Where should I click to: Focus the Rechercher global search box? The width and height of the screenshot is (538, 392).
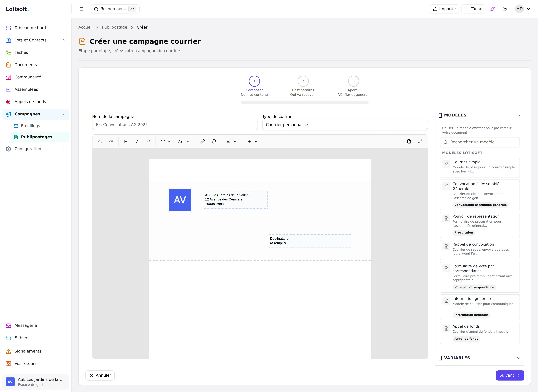(x=115, y=9)
